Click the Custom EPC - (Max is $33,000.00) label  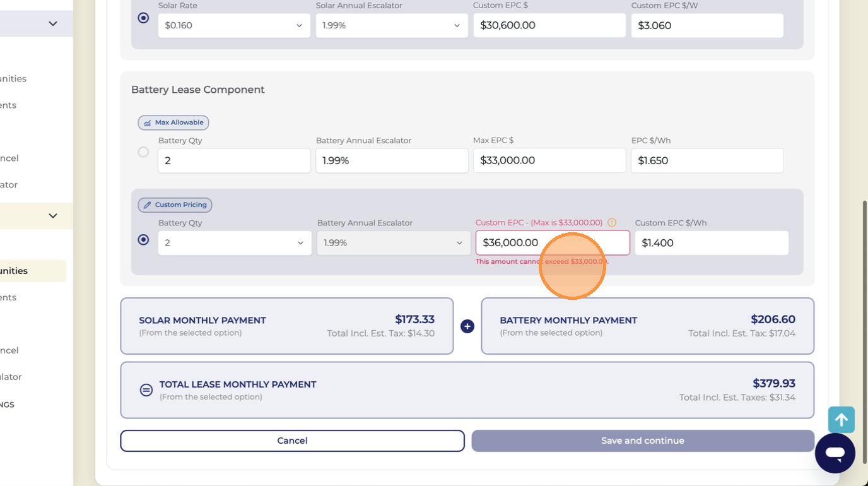coord(539,223)
